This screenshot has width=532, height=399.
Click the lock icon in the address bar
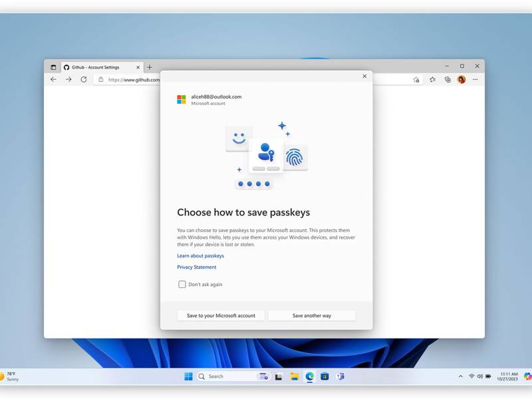tap(101, 79)
